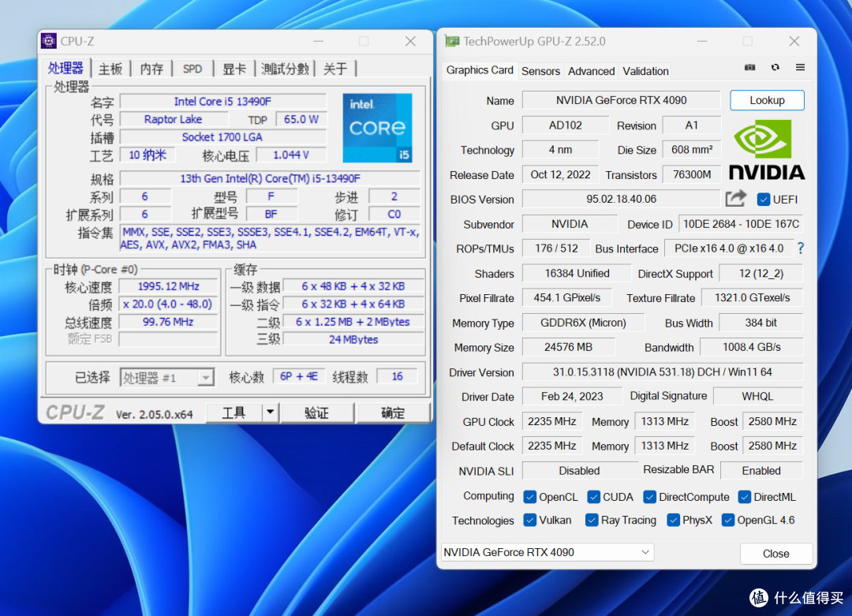Switch to the 内存 tab in CPU-Z
Screen dimensions: 852x616
(x=151, y=69)
